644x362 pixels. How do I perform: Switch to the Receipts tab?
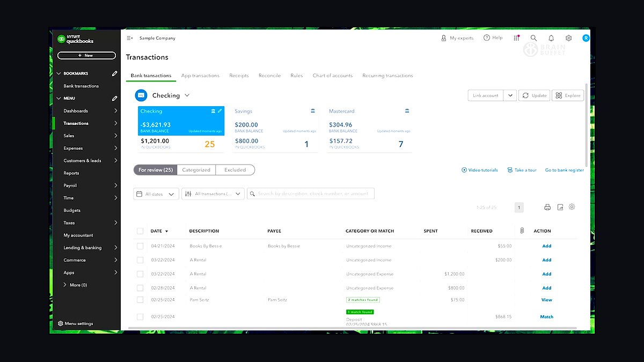click(x=239, y=76)
